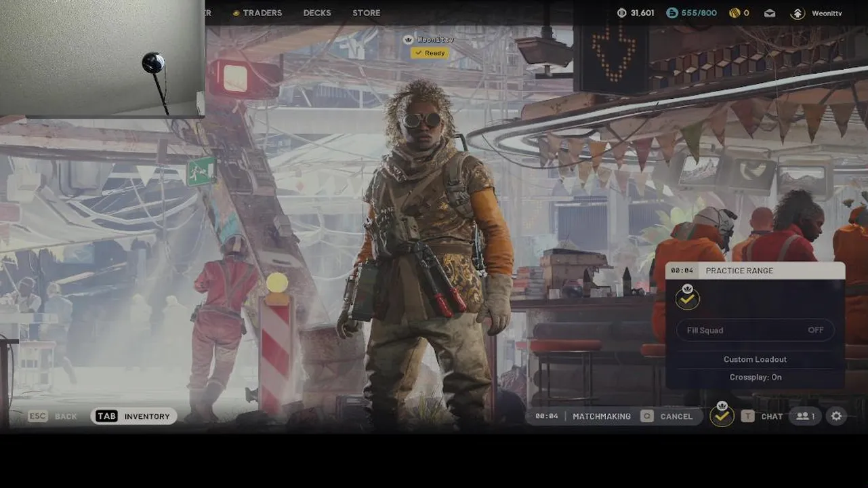868x488 pixels.
Task: Open the Custom Loadout option
Action: [755, 359]
